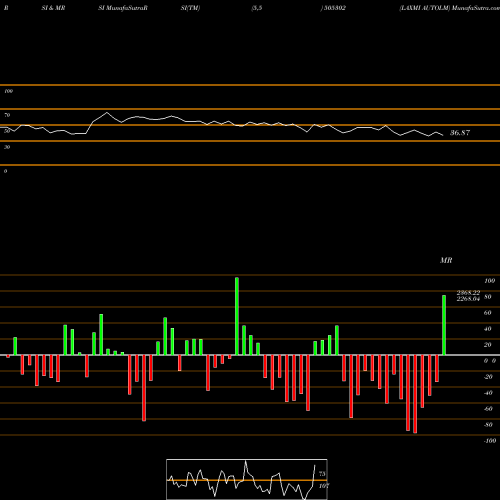Click the MR panel title label
This screenshot has width=500, height=500.
tap(446, 260)
